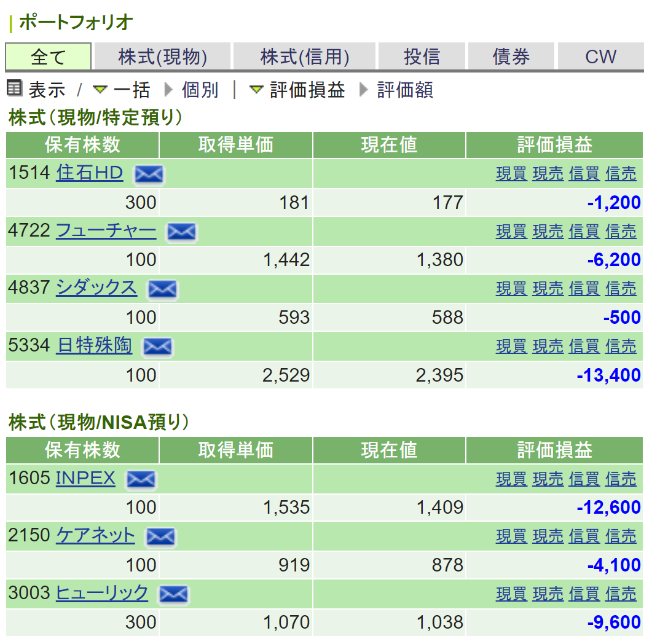Click mail icon next to INPEX
The height and width of the screenshot is (644, 652).
point(141,479)
